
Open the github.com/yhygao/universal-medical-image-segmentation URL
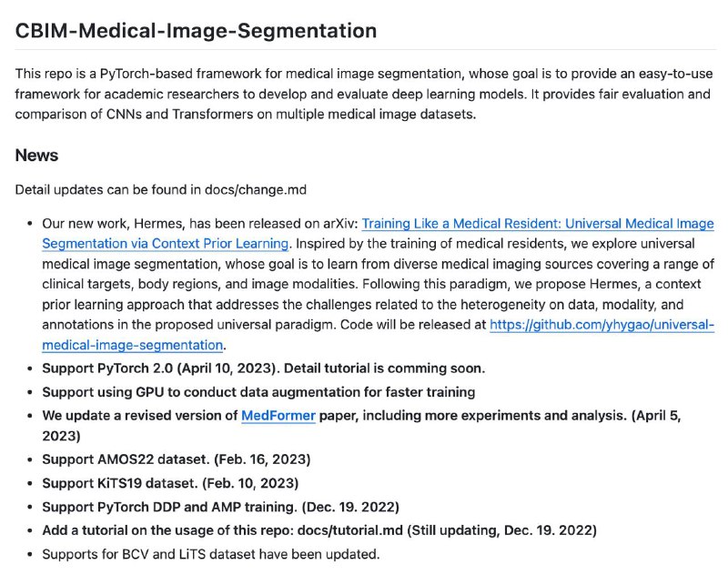pyautogui.click(x=602, y=325)
